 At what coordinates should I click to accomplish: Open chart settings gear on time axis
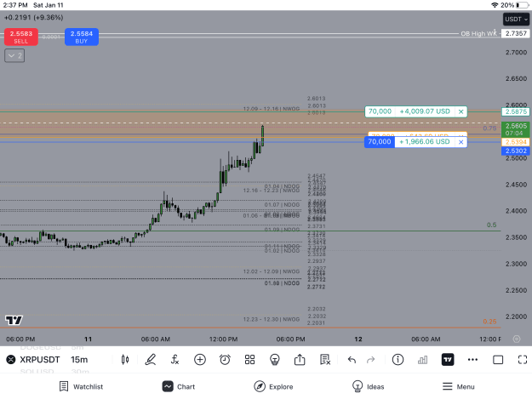coord(517,339)
